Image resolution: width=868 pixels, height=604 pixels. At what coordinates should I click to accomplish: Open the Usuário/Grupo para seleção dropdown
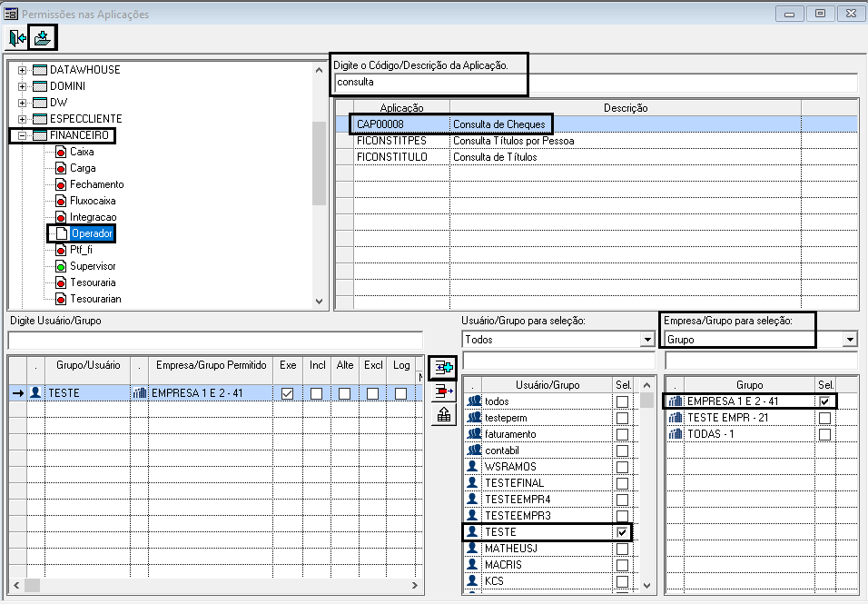(x=647, y=340)
